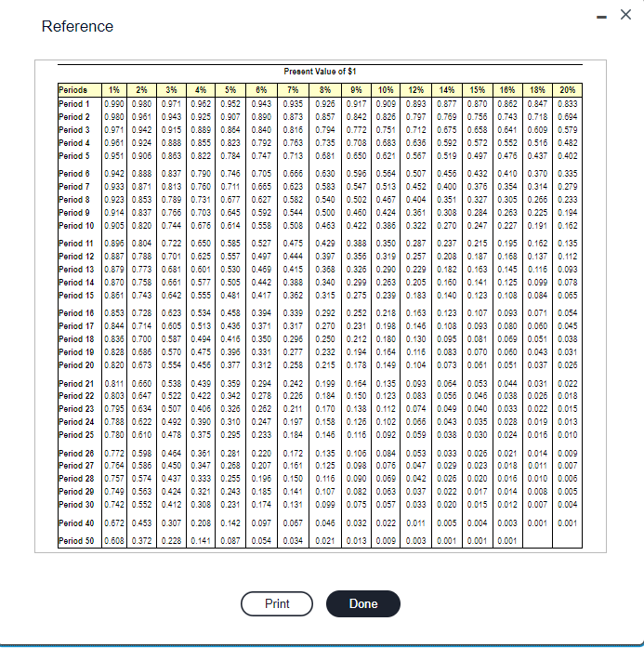
Task: Select the Period 10 row label
Action: (76, 226)
